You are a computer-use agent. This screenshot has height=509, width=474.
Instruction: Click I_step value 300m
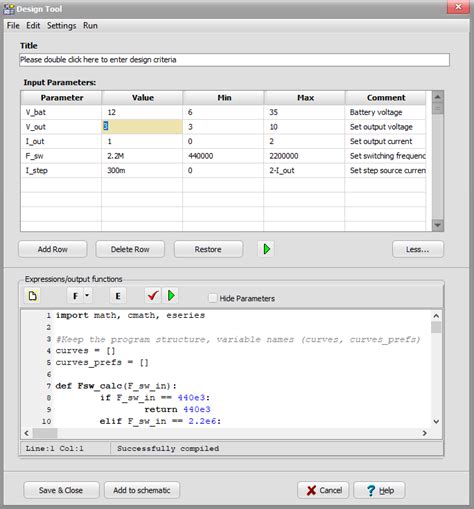(x=116, y=170)
